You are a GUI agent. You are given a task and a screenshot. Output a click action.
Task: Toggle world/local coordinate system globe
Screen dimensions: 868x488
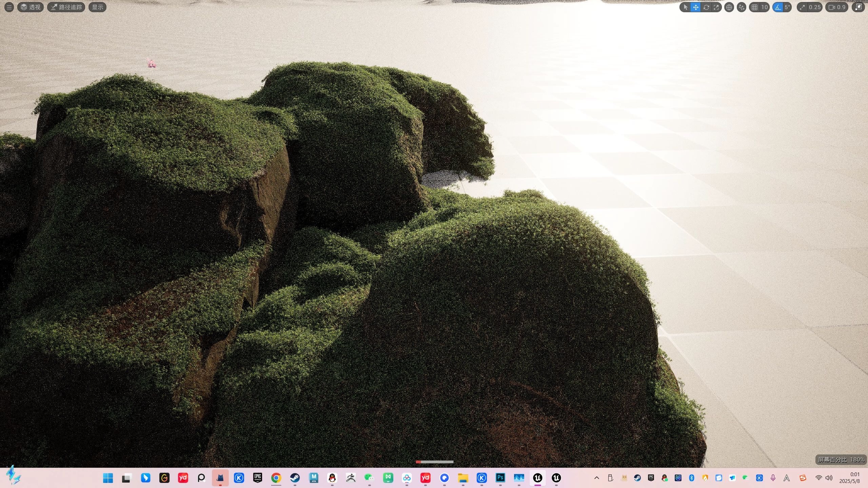pos(729,7)
